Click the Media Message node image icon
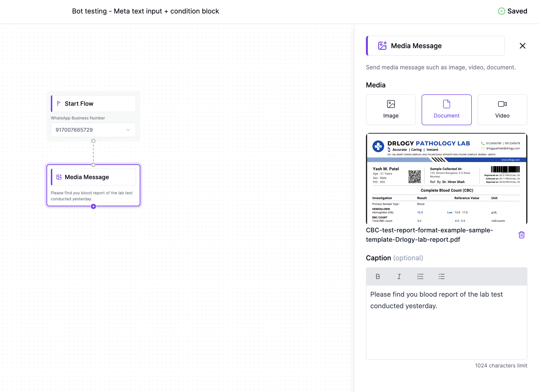This screenshot has height=392, width=539. pyautogui.click(x=59, y=177)
